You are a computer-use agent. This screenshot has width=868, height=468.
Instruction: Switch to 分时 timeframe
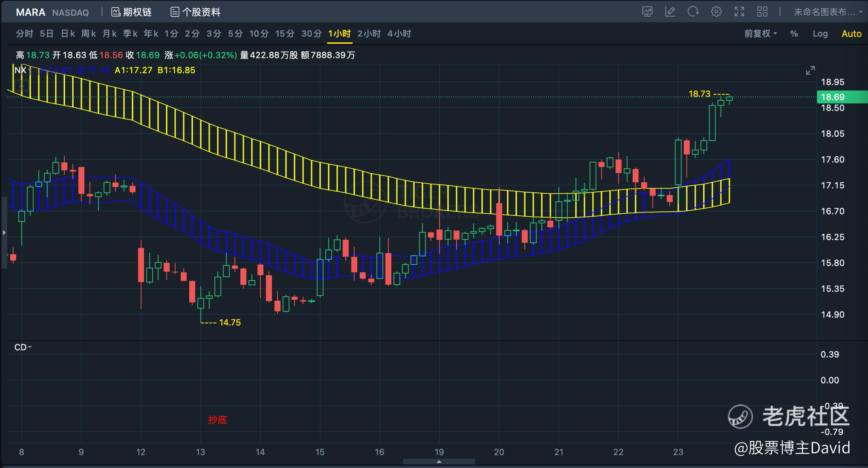[x=24, y=34]
